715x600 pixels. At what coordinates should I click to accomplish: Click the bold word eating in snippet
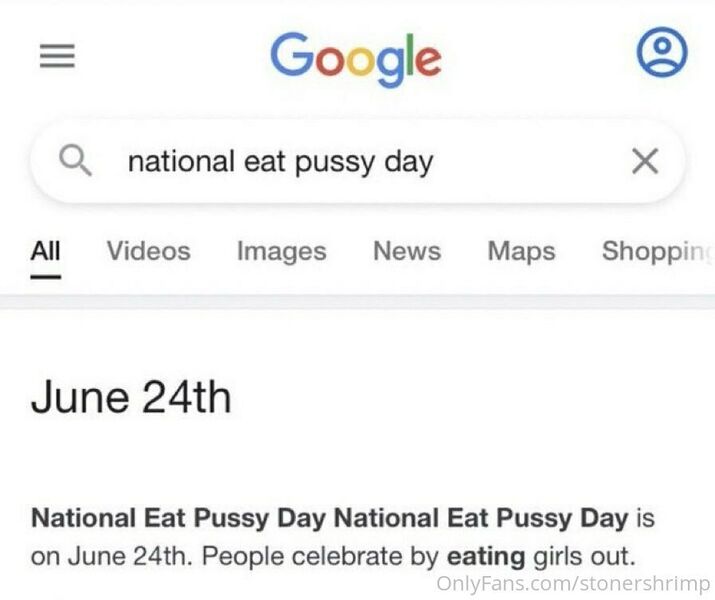point(486,557)
